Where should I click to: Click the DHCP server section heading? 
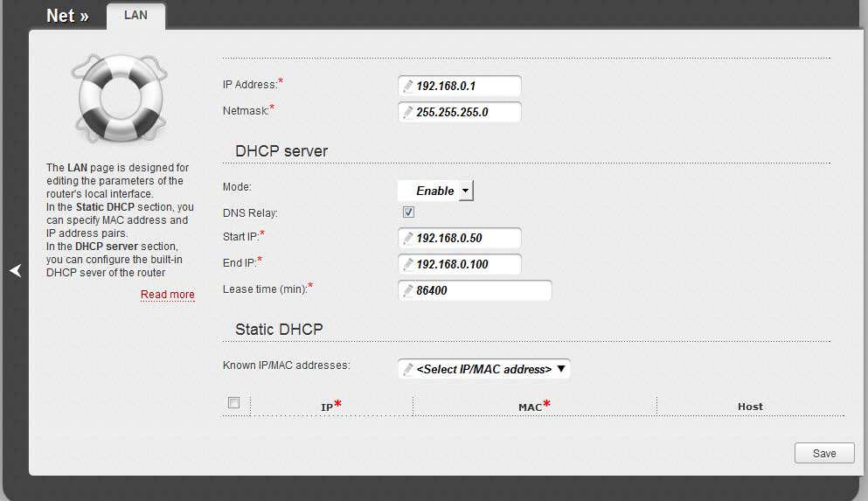coord(281,151)
